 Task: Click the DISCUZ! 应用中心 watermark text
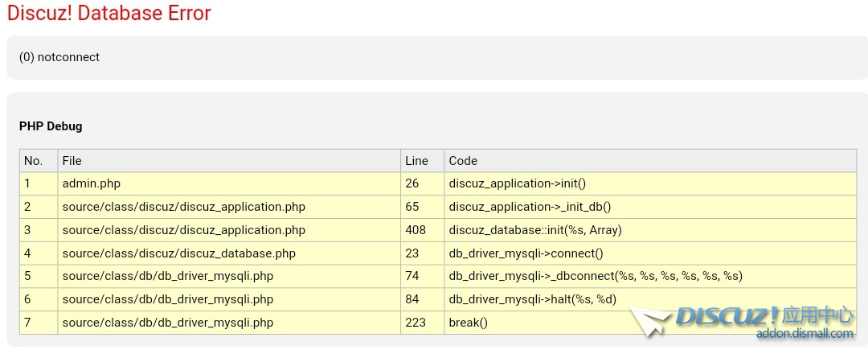pos(764,315)
